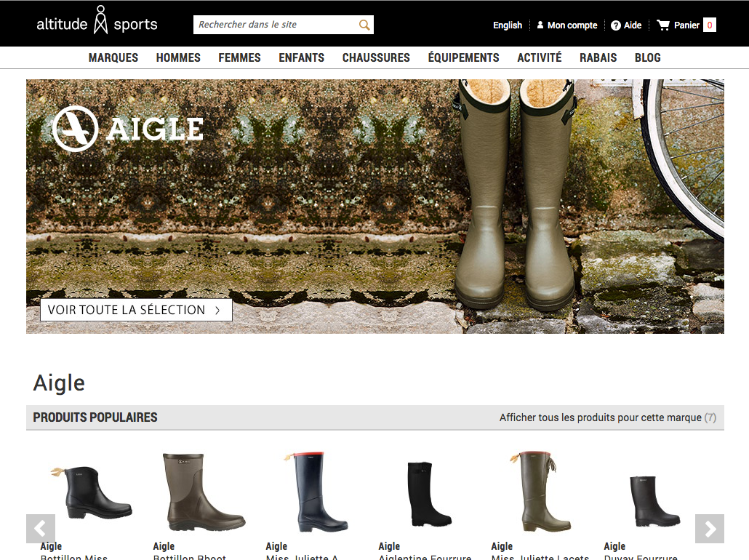Screen dimensions: 749x560
Task: Open the Hommes menu
Action: point(178,57)
